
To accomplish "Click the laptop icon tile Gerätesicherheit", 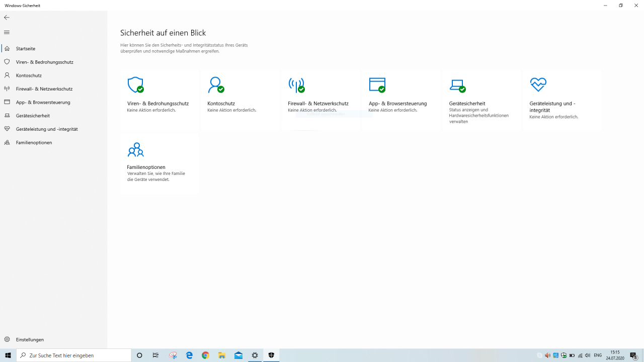I will [481, 101].
